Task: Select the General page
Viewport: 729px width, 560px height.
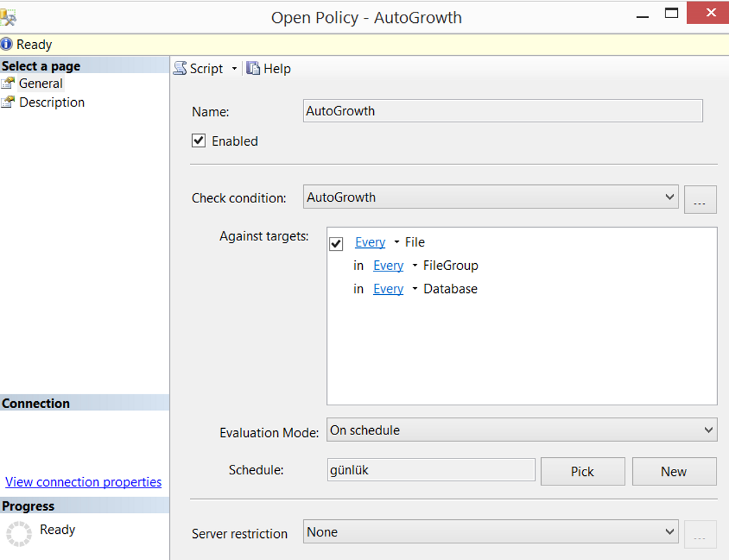Action: click(x=41, y=83)
